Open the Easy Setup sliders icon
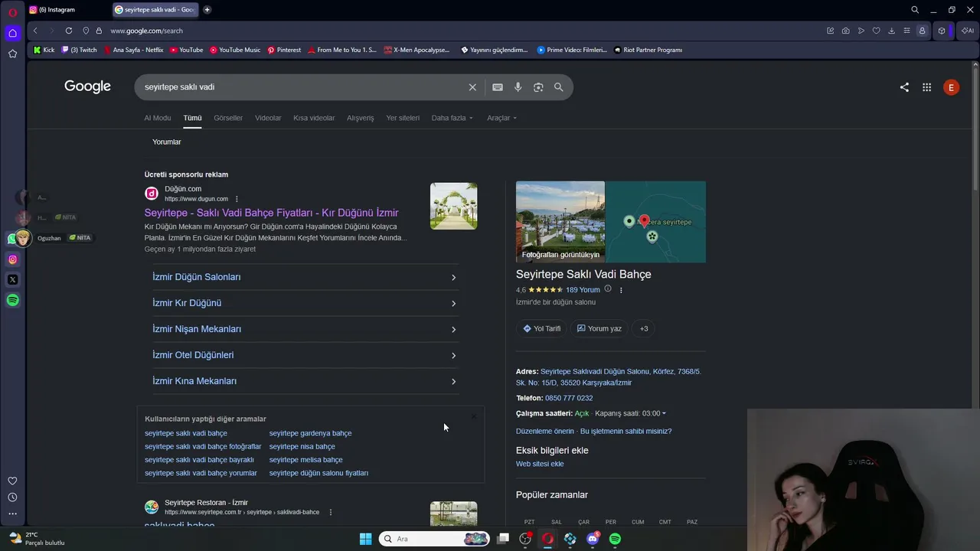Image resolution: width=980 pixels, height=551 pixels. pos(906,31)
